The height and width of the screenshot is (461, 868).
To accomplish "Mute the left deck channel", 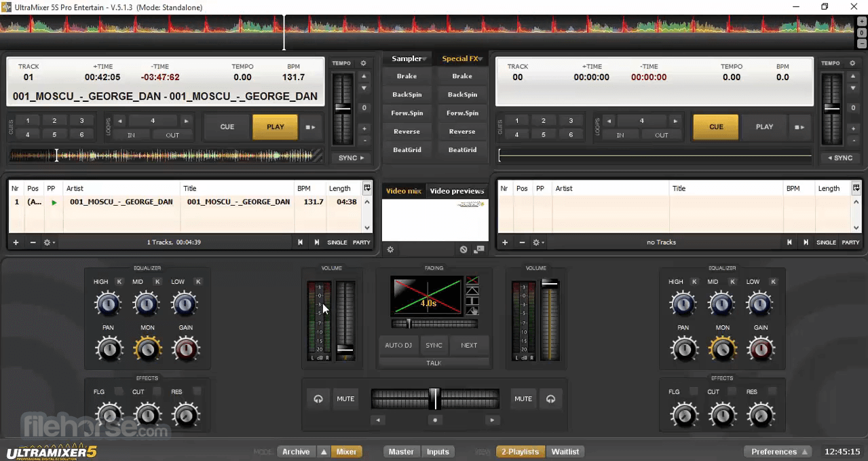I will click(x=345, y=399).
